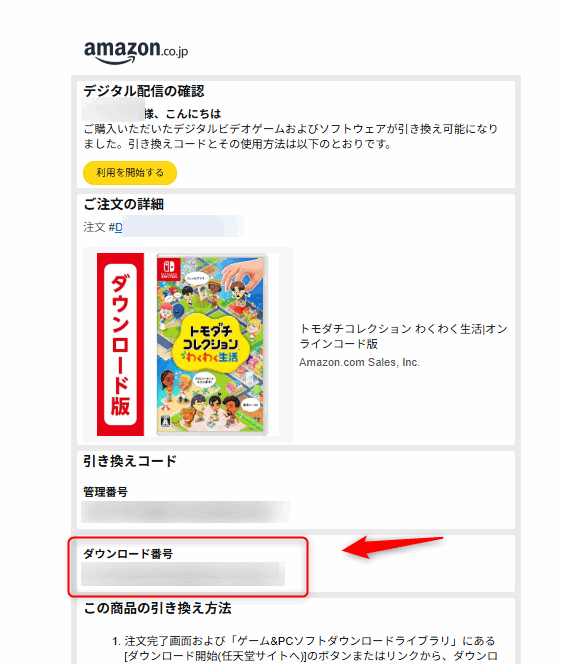Open the トモダチコレクション game cover thumbnail
The image size is (561, 664).
[212, 344]
